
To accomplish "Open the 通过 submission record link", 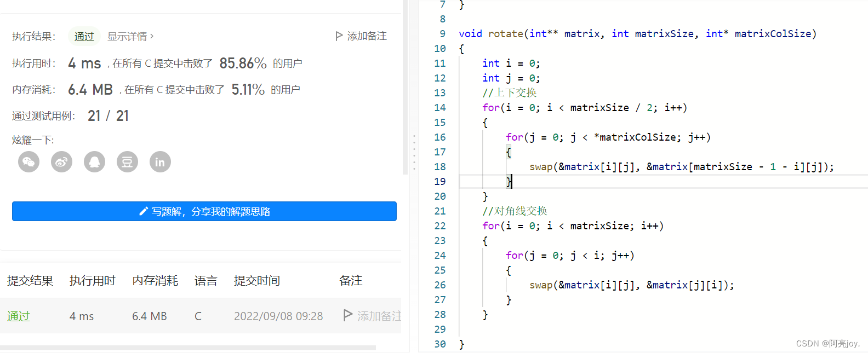I will (19, 316).
